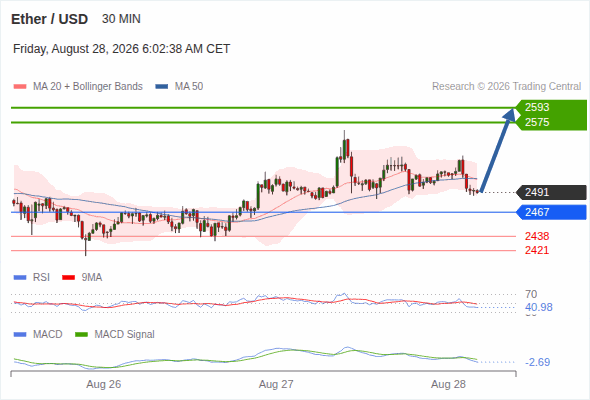Screen dimensions: 590x400
Task: Click the Ether / USD chart title
Action: (49, 19)
